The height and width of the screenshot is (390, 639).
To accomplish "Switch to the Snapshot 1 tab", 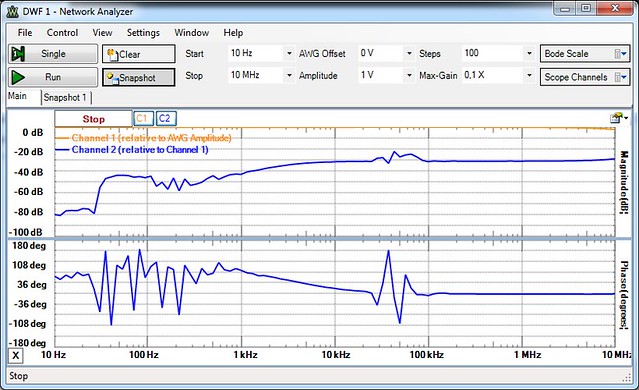I will point(65,97).
